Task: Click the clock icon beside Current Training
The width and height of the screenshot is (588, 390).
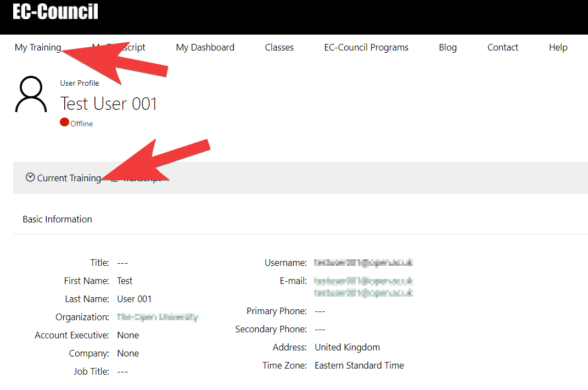Action: click(30, 177)
